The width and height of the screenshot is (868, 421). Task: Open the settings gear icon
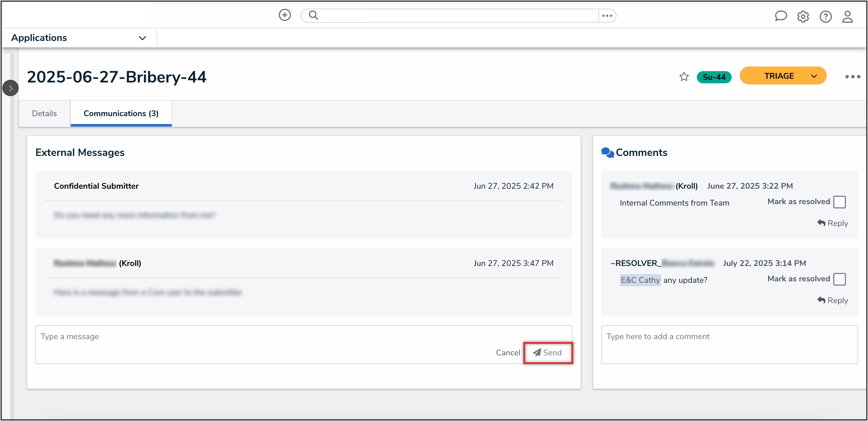point(803,17)
